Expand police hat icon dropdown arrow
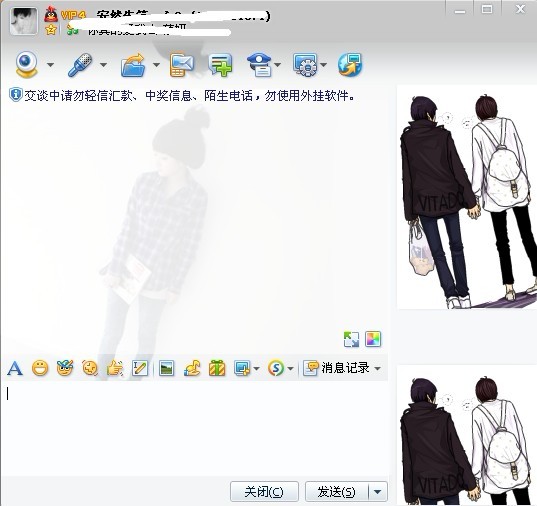 tap(277, 65)
